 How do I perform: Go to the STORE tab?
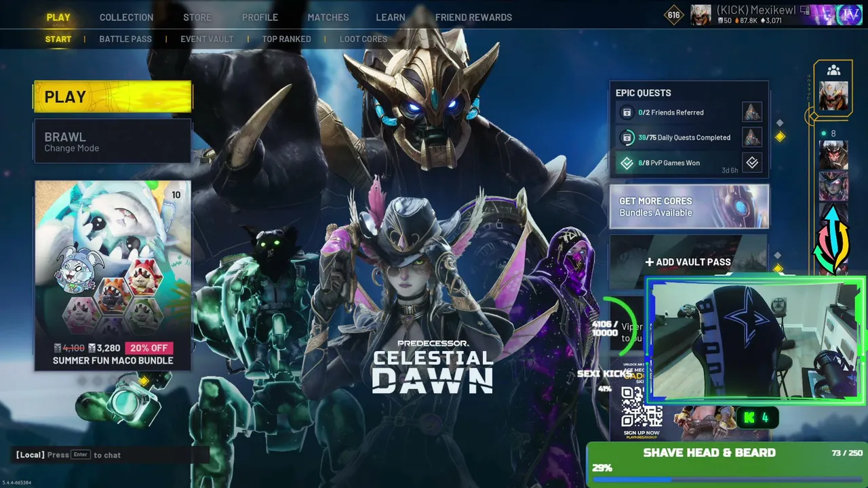click(x=197, y=17)
